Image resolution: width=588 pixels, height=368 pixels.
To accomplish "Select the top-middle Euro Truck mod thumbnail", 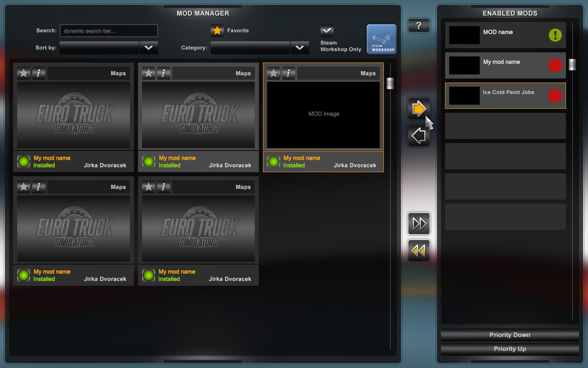I will (198, 115).
